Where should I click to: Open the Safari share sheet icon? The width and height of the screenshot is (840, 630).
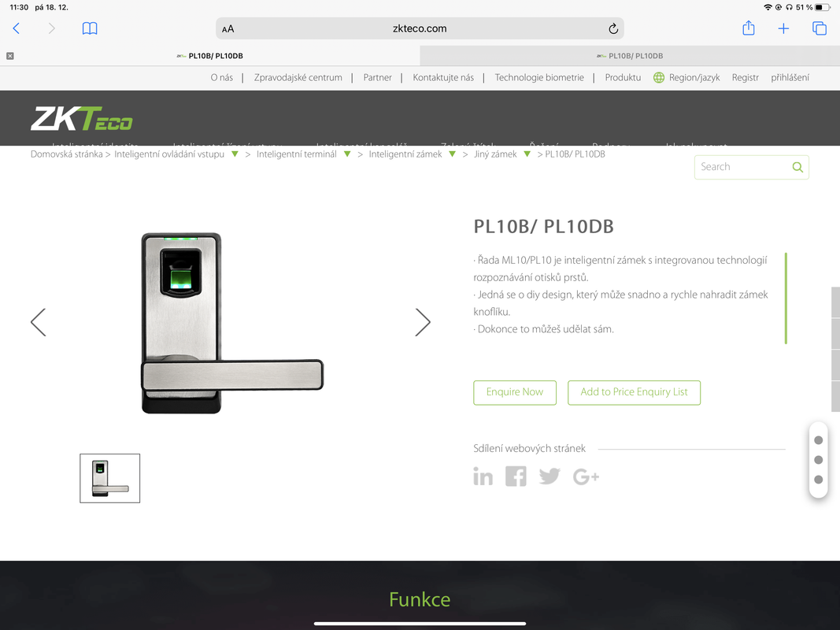tap(749, 28)
